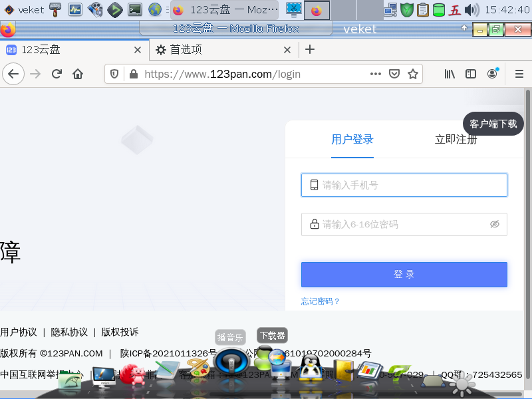
Task: Click the clock showing 15:42:40
Action: [x=507, y=10]
